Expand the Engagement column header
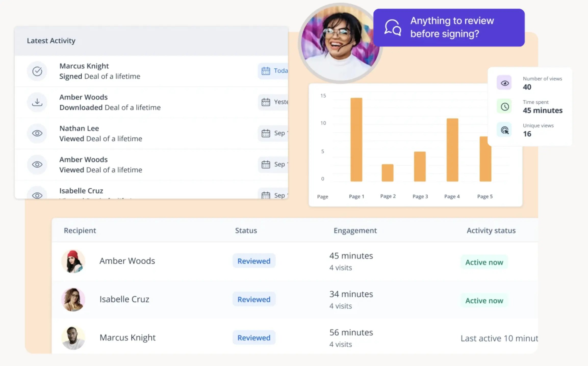This screenshot has width=588, height=366. coord(355,230)
